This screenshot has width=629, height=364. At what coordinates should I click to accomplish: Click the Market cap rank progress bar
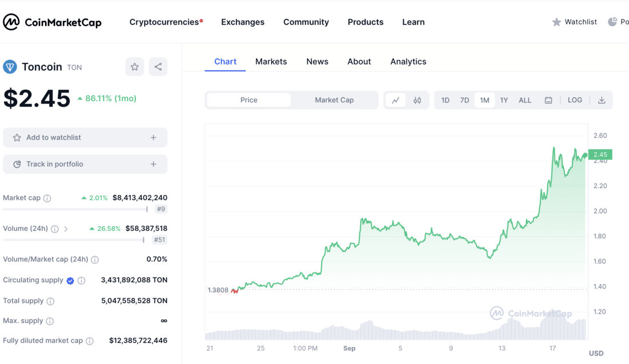75,209
